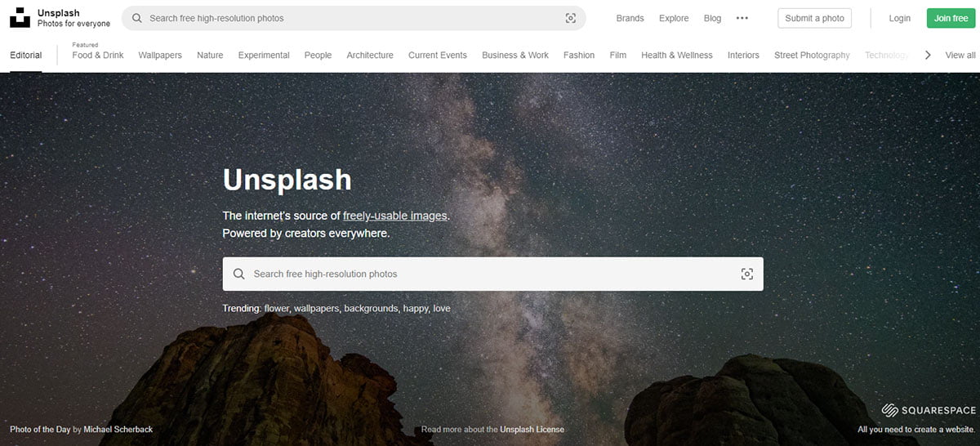Search trending term wallpapers
Screen dimensions: 980x446
[x=317, y=309]
